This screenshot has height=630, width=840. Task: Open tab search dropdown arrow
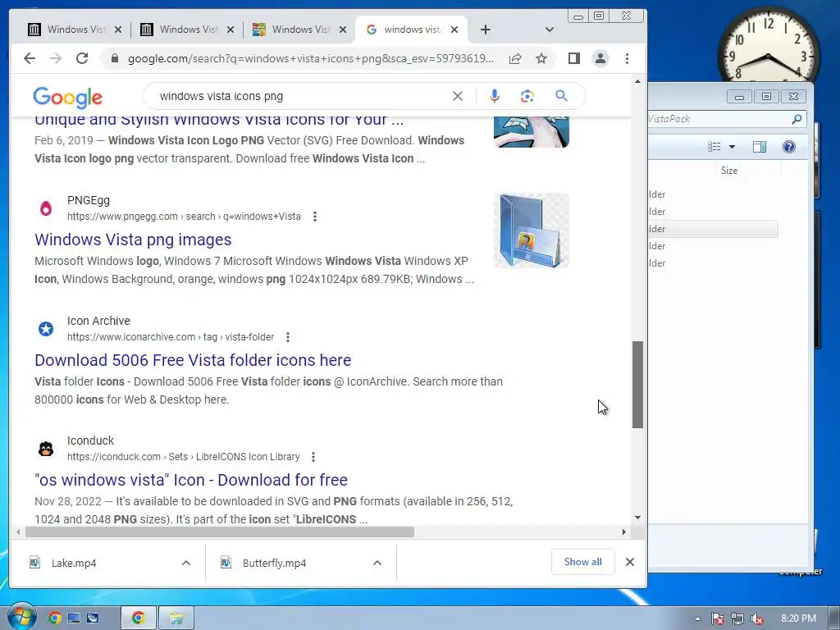tap(549, 30)
